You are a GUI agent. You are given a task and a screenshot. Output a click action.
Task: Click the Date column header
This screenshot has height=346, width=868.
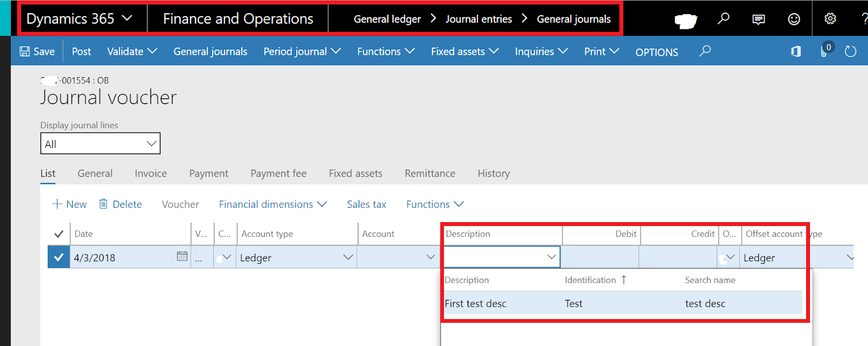(x=84, y=234)
